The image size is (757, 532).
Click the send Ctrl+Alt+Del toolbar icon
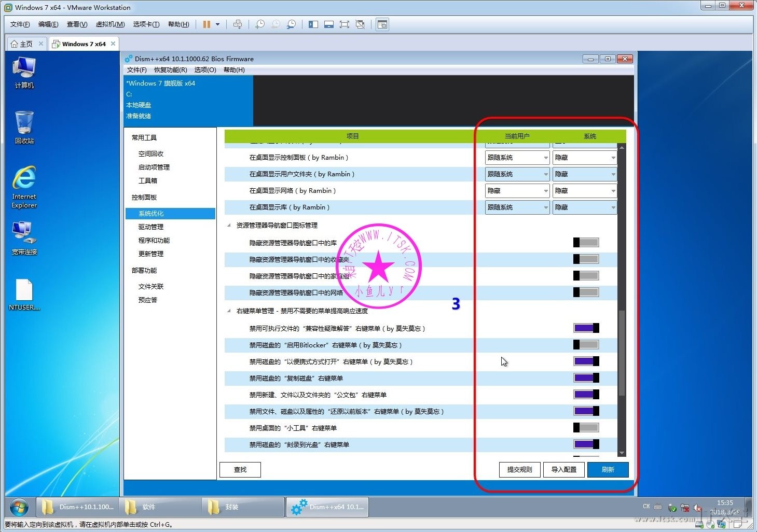point(238,24)
